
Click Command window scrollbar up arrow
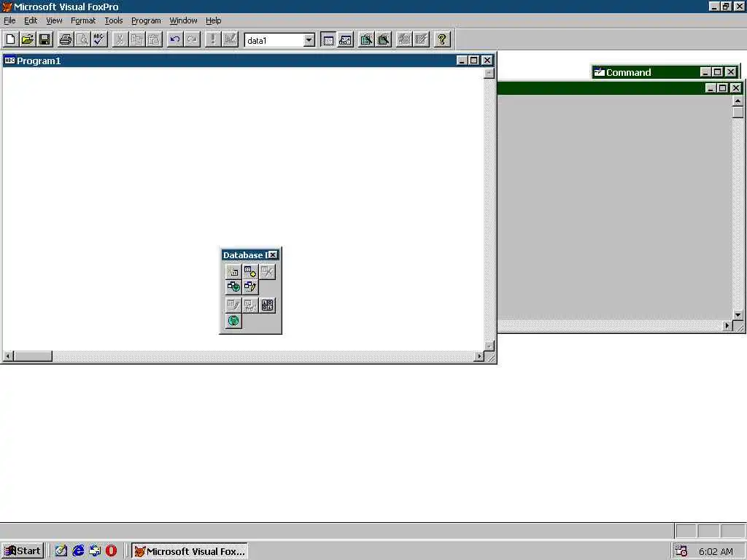(738, 101)
